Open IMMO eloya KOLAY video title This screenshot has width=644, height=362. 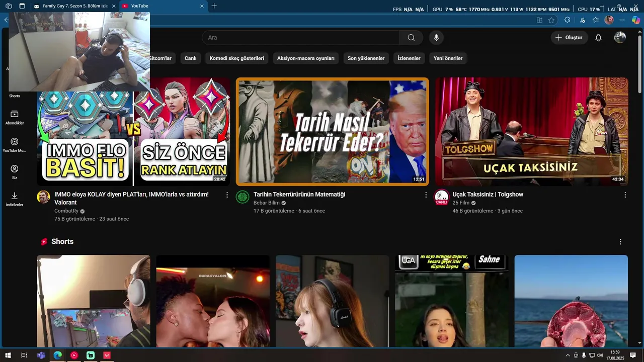coord(131,198)
